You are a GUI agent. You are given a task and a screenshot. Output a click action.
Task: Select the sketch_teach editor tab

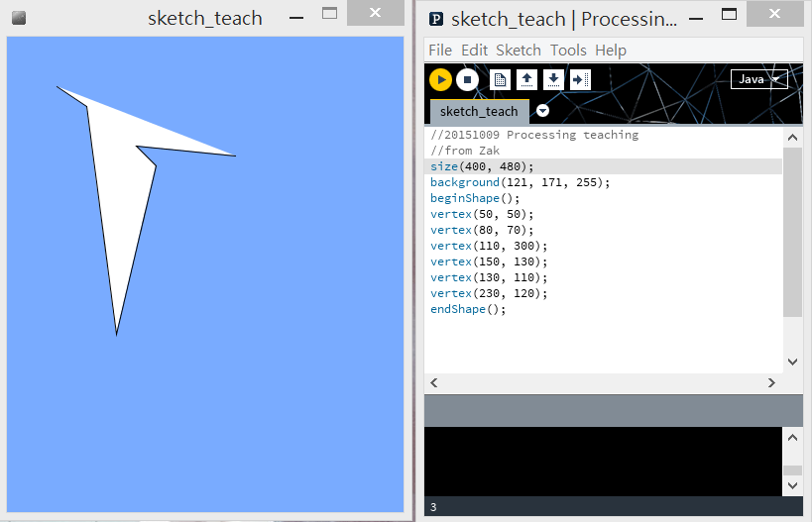(479, 111)
